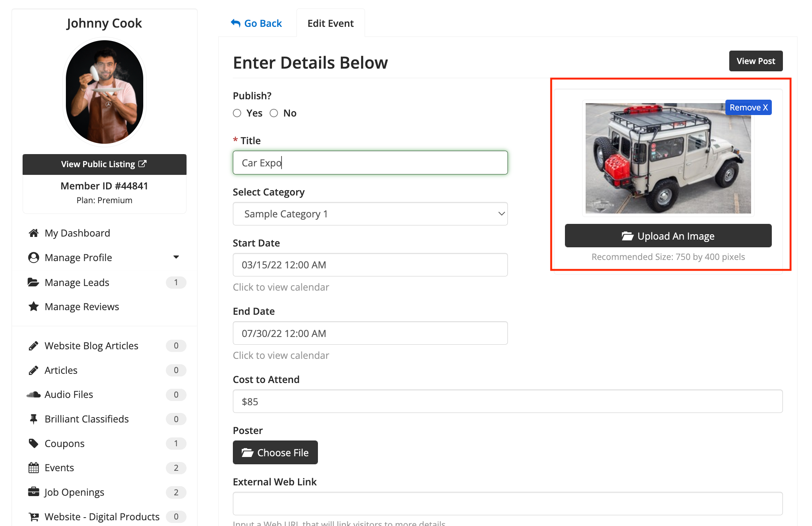Expand the Manage Profile submenu arrow

pyautogui.click(x=176, y=257)
